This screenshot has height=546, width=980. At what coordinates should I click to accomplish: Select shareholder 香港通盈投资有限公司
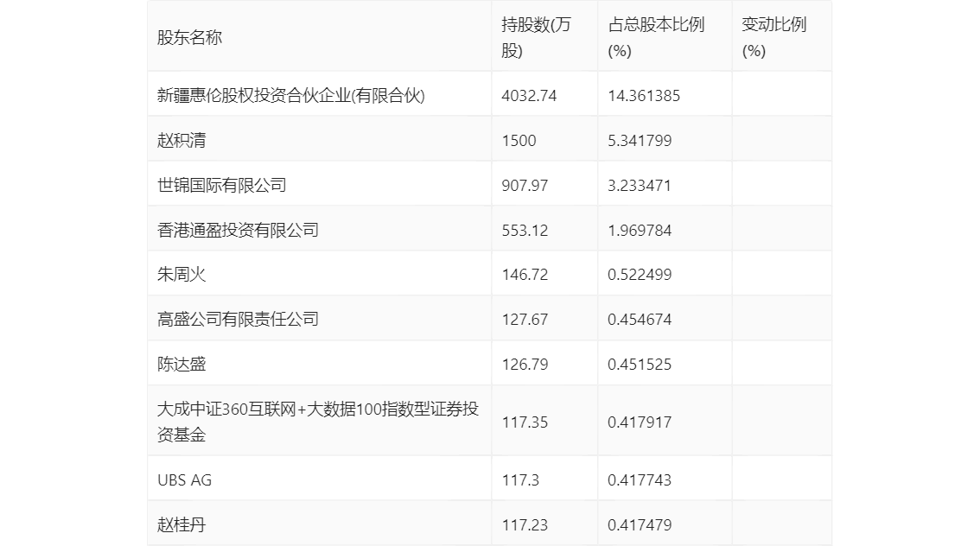(x=239, y=231)
